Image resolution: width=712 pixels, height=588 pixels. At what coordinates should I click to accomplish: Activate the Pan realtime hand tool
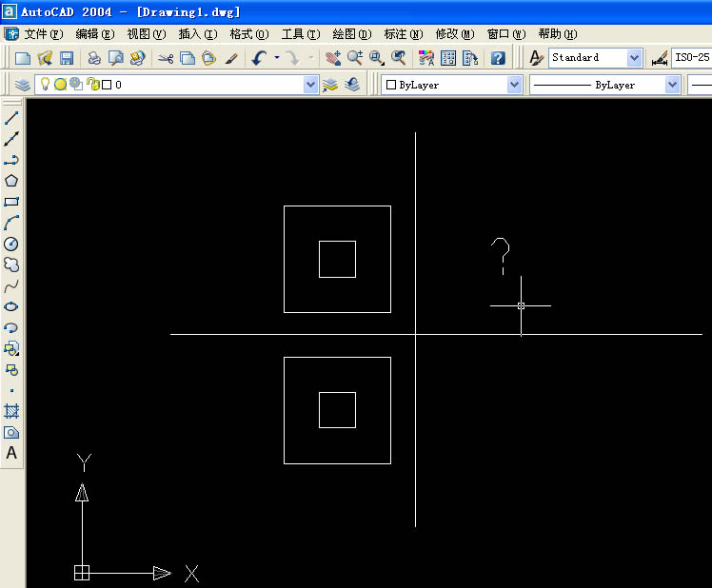pos(333,58)
